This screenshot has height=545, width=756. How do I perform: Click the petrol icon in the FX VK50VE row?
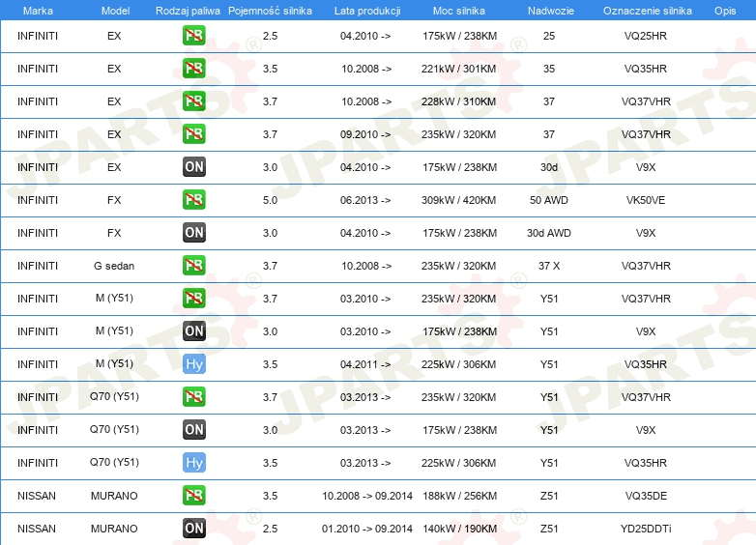[x=193, y=199]
